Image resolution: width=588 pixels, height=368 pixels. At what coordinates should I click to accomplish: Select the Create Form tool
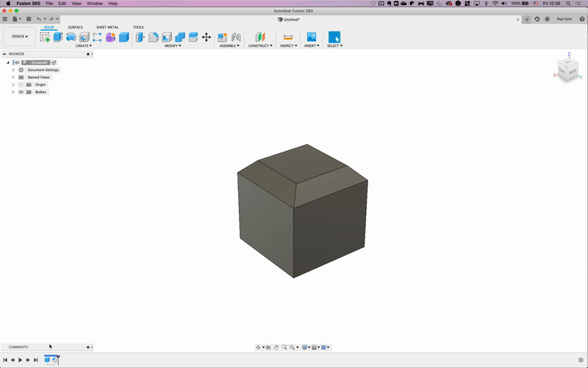(x=110, y=37)
